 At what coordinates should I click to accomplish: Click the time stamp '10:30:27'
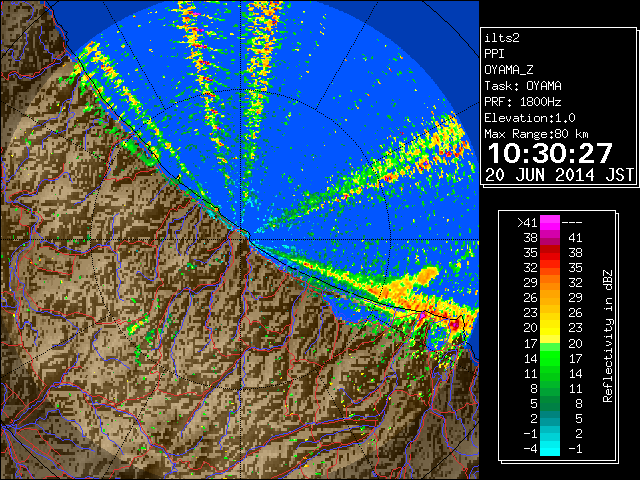point(550,153)
